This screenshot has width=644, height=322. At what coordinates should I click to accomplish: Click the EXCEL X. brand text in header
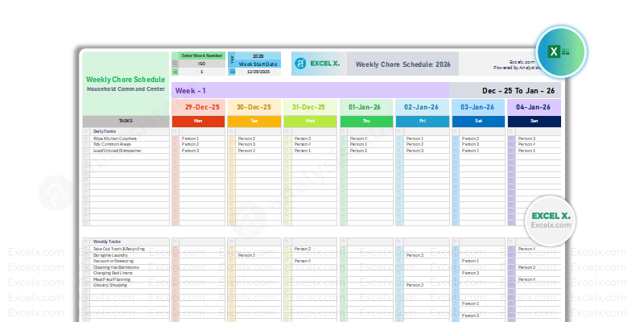(x=325, y=64)
